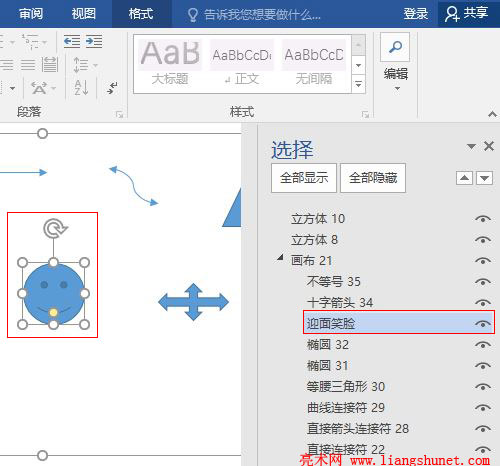Open multilevel list dropdown arrow
Screen dimensions: 500x466
click(x=44, y=42)
